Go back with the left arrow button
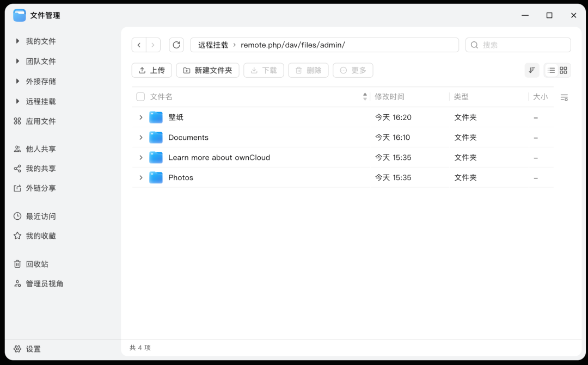 click(139, 45)
